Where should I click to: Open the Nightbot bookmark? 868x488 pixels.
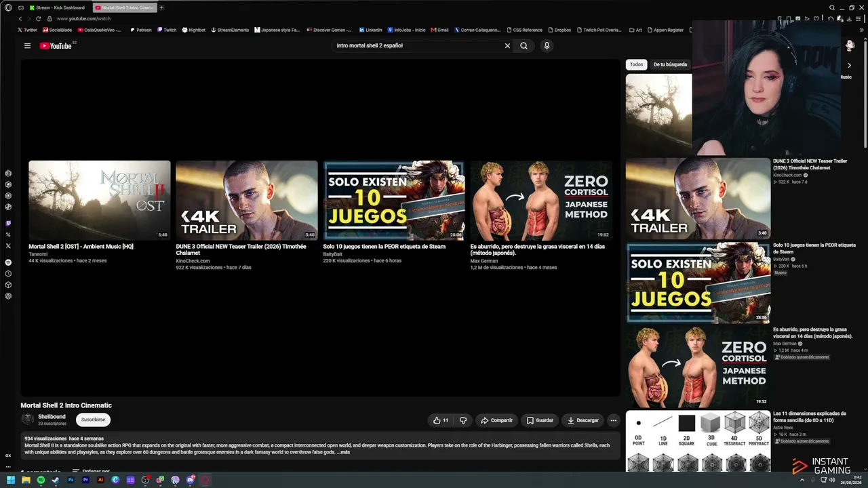click(193, 30)
